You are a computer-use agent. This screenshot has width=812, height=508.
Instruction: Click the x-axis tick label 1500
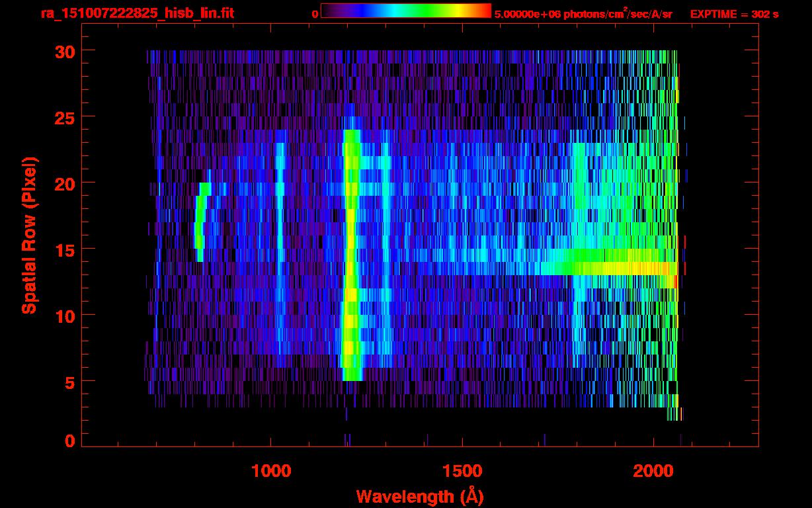click(462, 471)
